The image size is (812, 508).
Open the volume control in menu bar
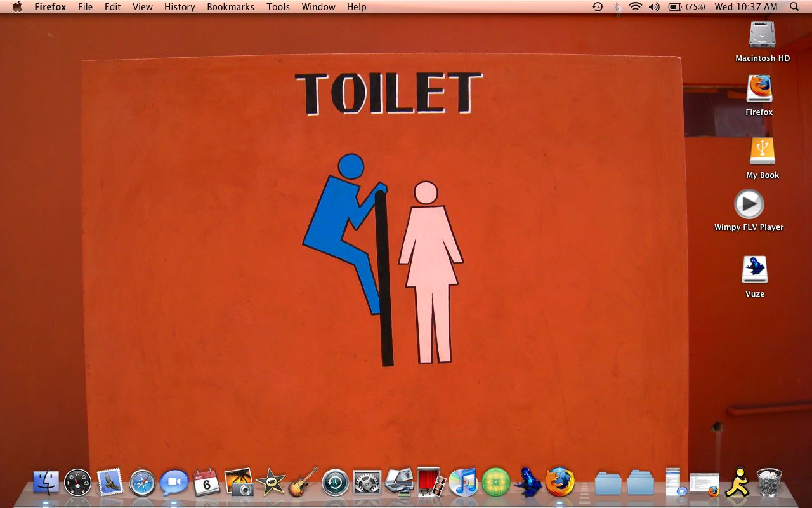point(653,6)
